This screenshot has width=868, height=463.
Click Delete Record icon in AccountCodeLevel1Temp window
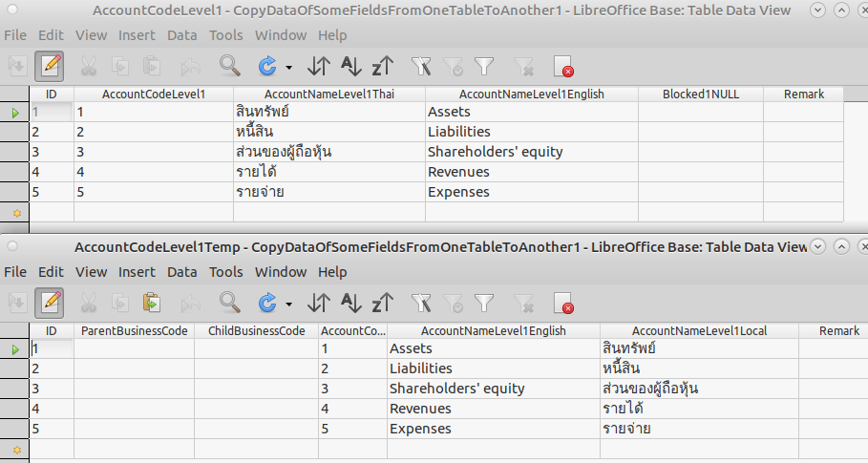coord(563,304)
